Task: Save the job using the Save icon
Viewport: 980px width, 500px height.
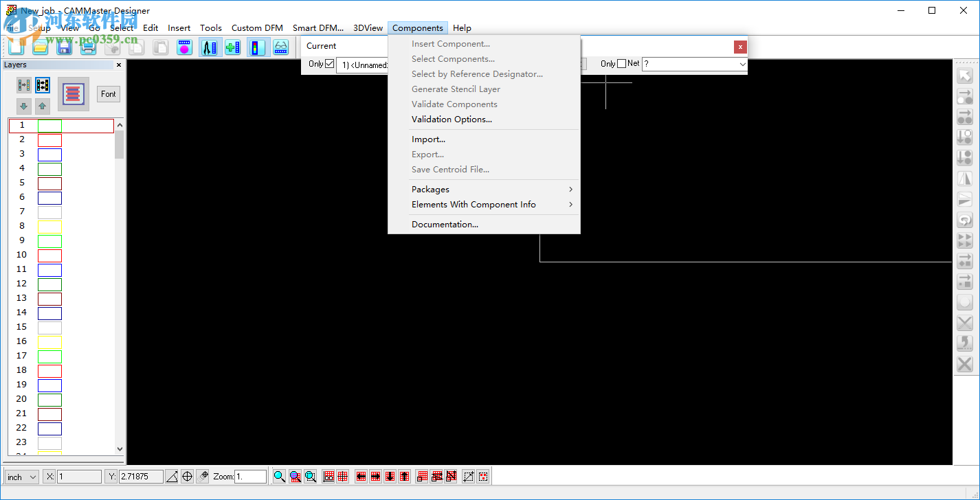Action: point(65,47)
